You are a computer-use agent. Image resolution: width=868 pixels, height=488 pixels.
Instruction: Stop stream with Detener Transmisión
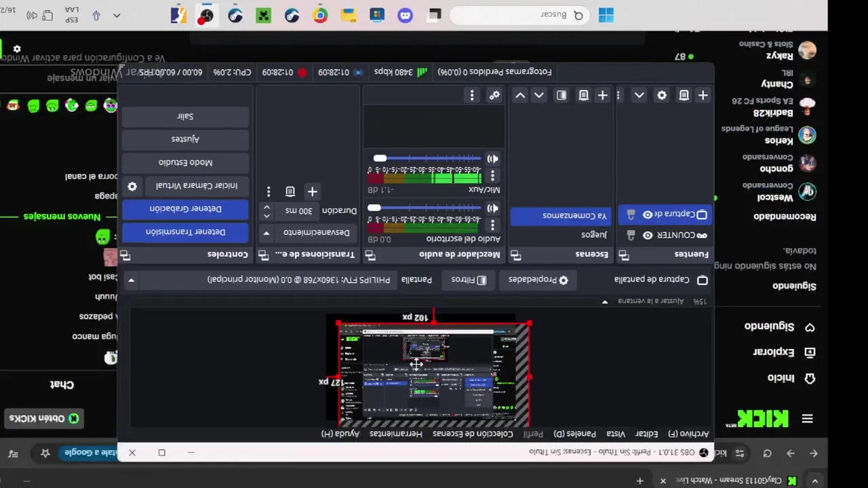click(185, 232)
